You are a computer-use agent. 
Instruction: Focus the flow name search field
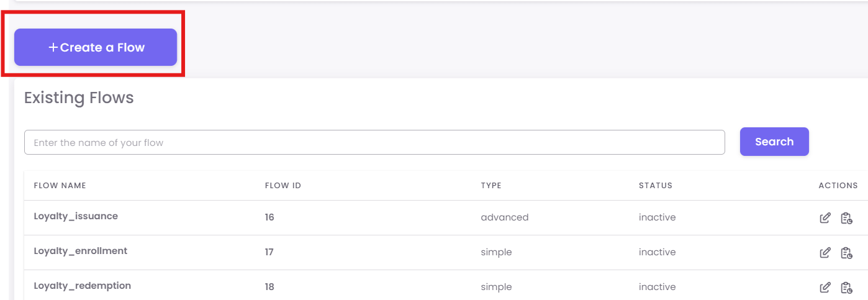[374, 142]
